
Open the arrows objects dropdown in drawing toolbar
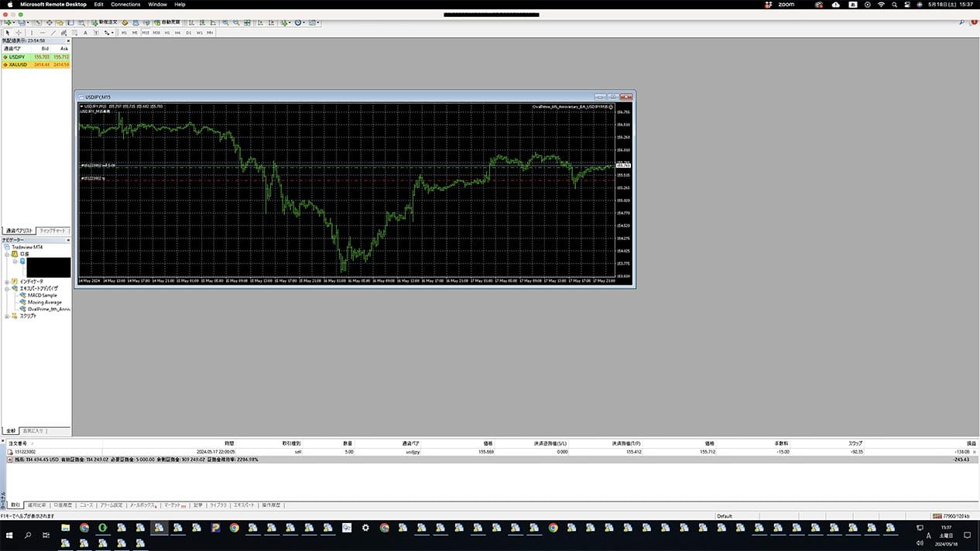[x=108, y=33]
